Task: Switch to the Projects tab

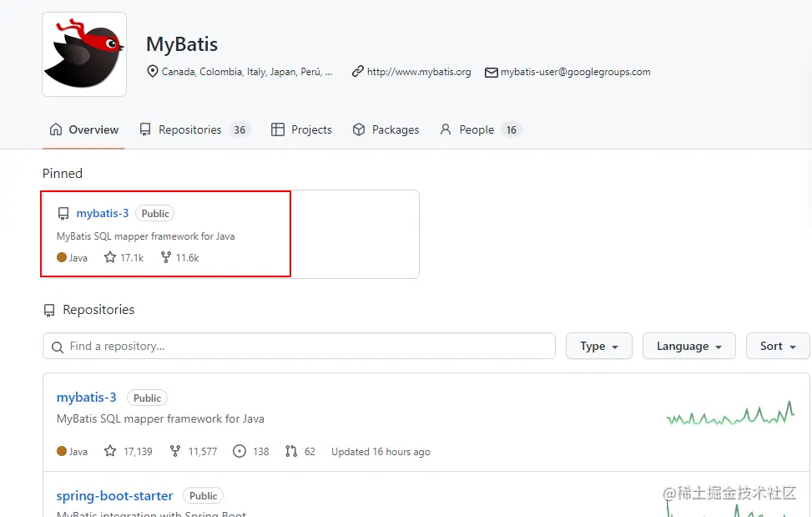Action: [301, 129]
